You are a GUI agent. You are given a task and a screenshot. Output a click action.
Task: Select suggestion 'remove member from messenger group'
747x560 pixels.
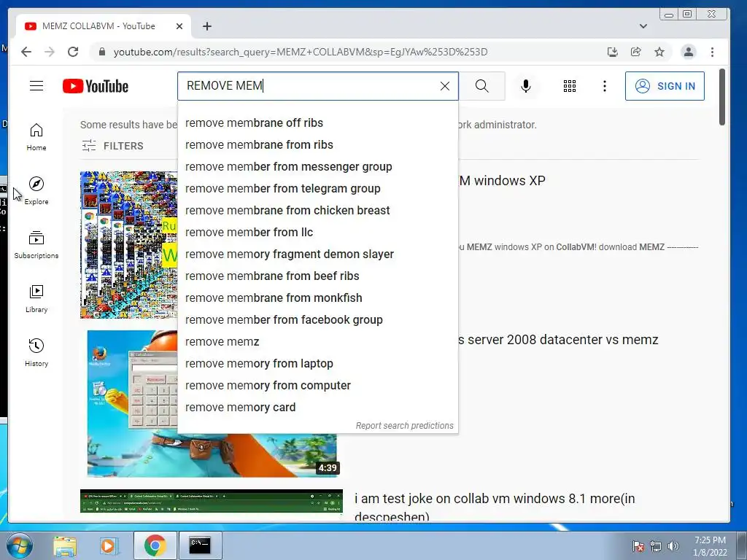(318, 167)
